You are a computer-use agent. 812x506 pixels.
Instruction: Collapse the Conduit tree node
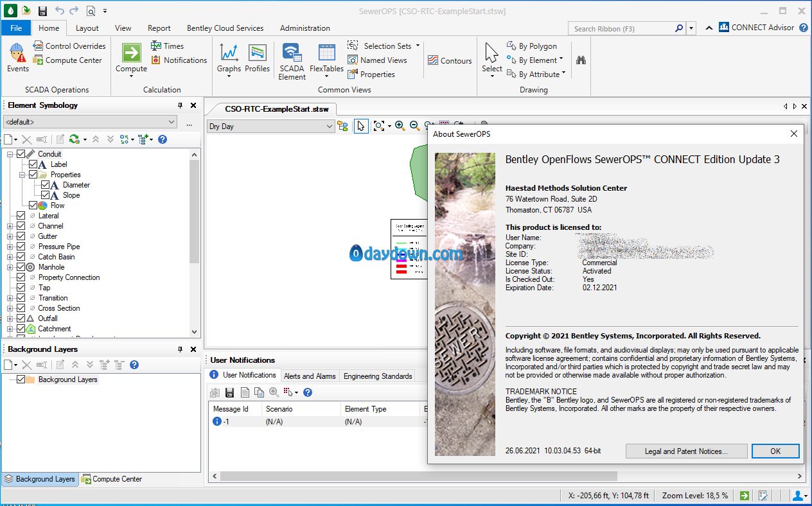[x=10, y=154]
